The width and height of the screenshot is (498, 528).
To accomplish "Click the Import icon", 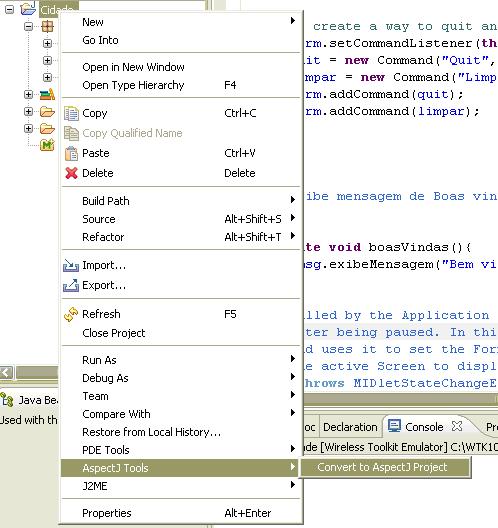I will 71,265.
